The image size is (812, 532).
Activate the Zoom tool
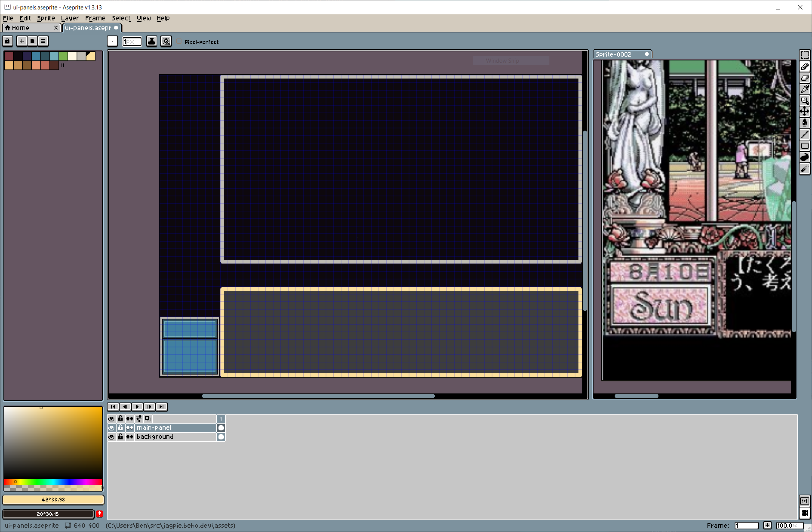tap(805, 100)
